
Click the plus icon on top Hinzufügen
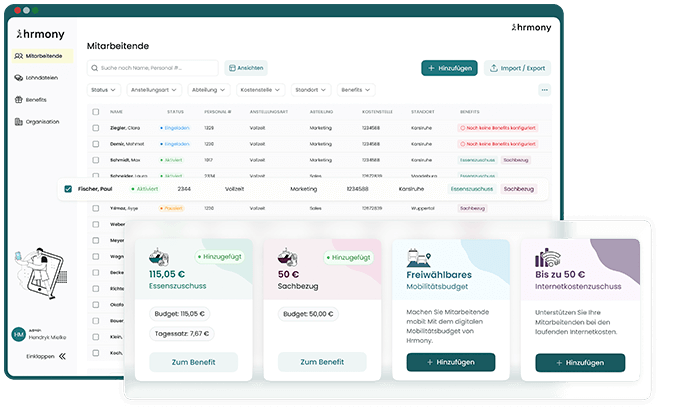[x=431, y=68]
